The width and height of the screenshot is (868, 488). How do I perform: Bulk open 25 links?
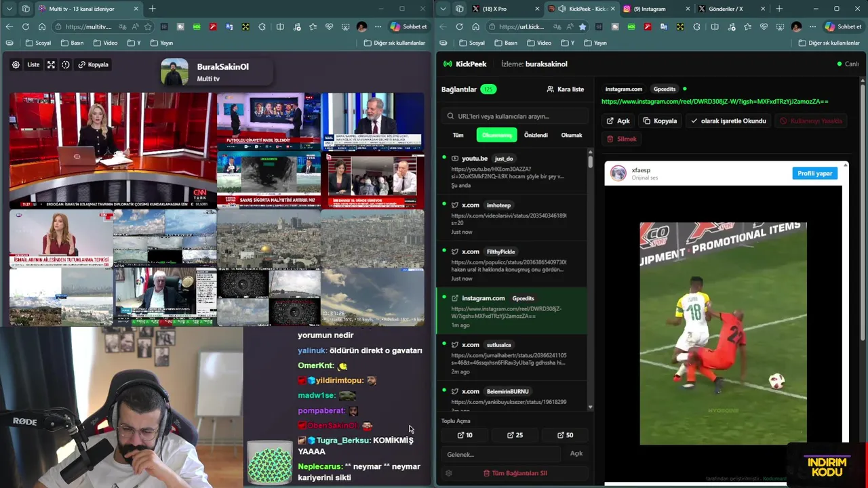point(515,435)
